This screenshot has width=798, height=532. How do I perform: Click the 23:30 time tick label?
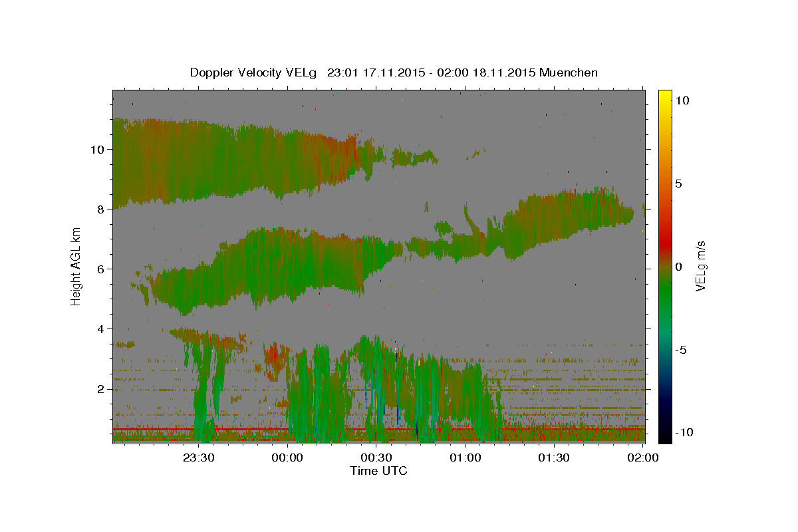coord(199,458)
